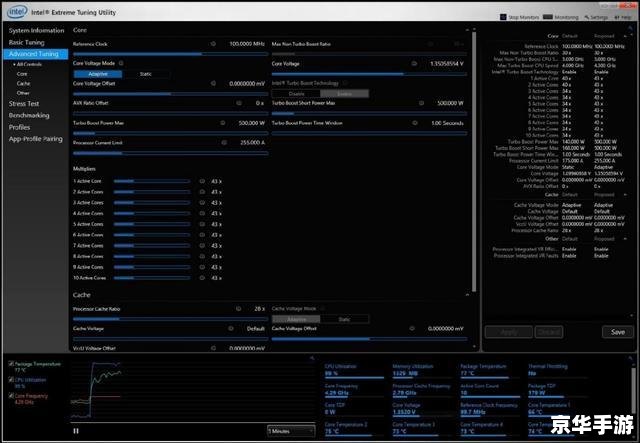Open App-Profile Pairing in the sidebar
Image resolution: width=640 pixels, height=443 pixels.
click(x=36, y=139)
